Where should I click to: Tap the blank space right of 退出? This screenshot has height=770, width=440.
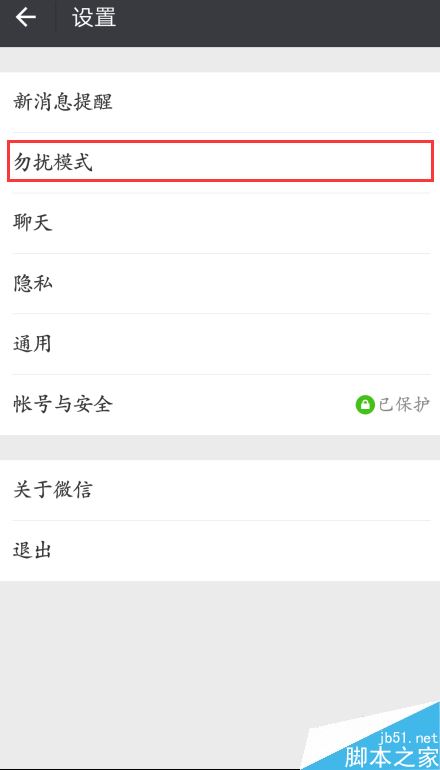(246, 551)
